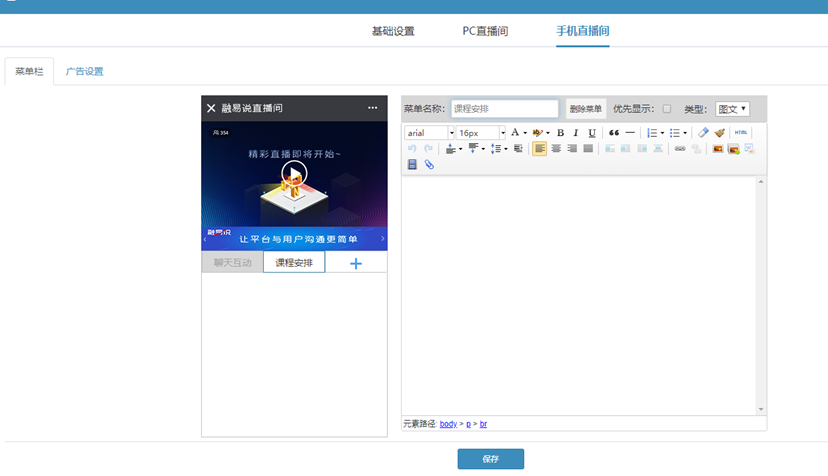Redo the last edit

(x=428, y=148)
